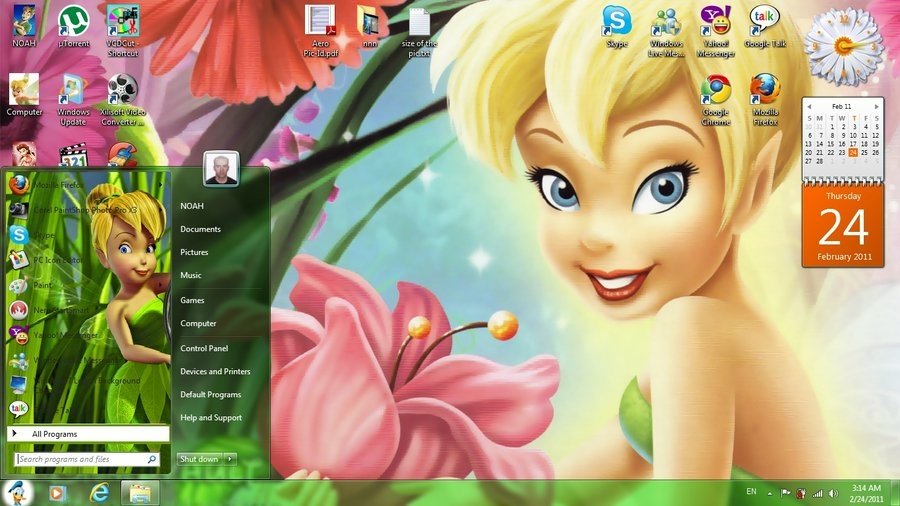Click the Feb 11 month header in calendar
Image resolution: width=900 pixels, height=506 pixels.
(x=842, y=107)
